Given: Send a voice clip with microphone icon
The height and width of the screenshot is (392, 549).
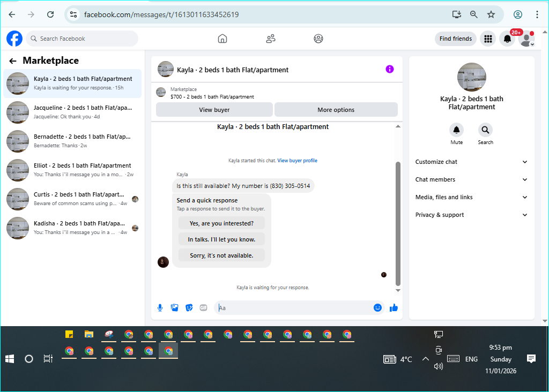Looking at the screenshot, I should (x=160, y=308).
